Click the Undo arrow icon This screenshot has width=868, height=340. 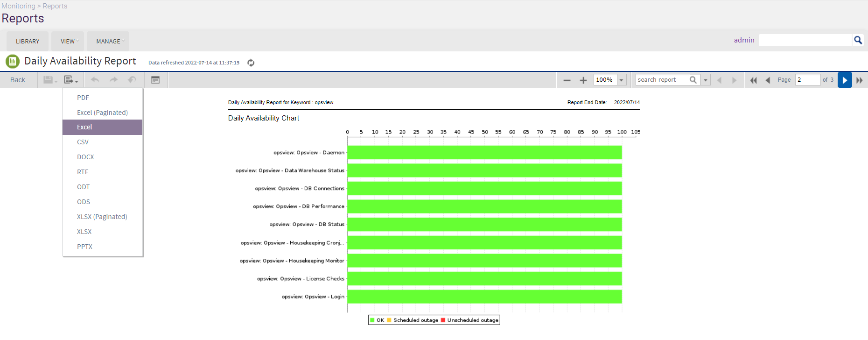(95, 80)
